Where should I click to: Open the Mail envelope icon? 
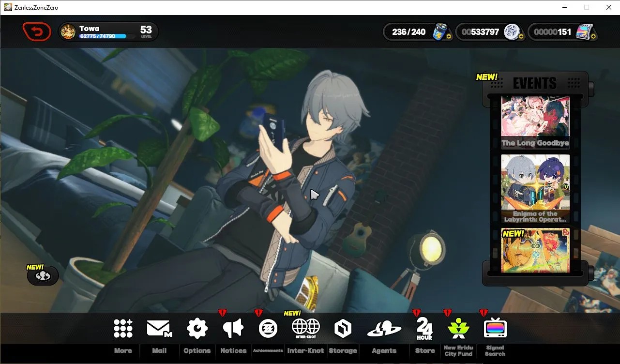click(159, 328)
